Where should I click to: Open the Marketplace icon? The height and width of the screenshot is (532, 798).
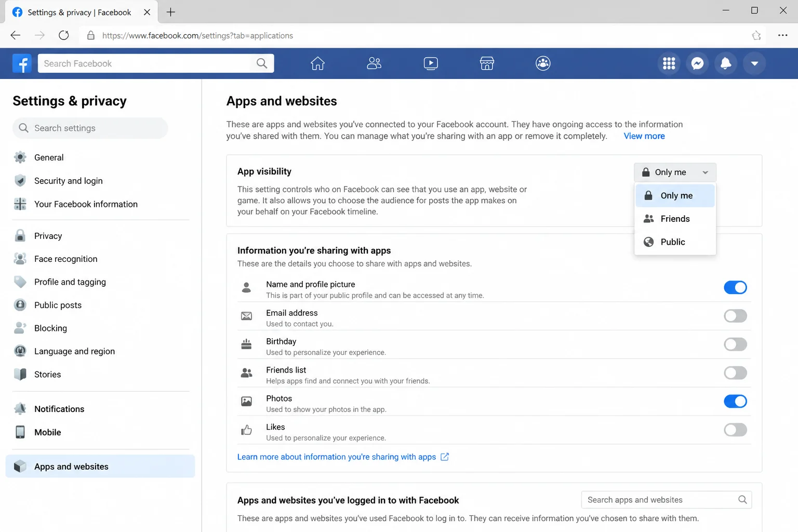click(x=487, y=63)
